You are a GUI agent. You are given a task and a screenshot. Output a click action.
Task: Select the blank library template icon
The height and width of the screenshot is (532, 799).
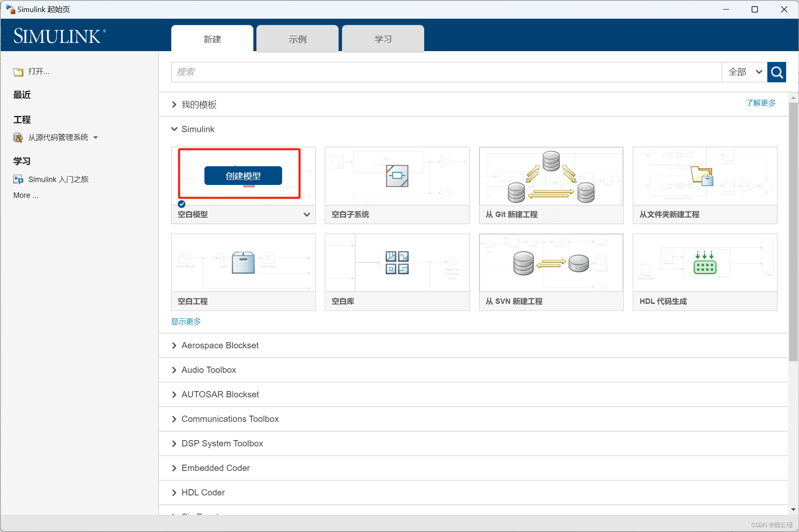(397, 263)
